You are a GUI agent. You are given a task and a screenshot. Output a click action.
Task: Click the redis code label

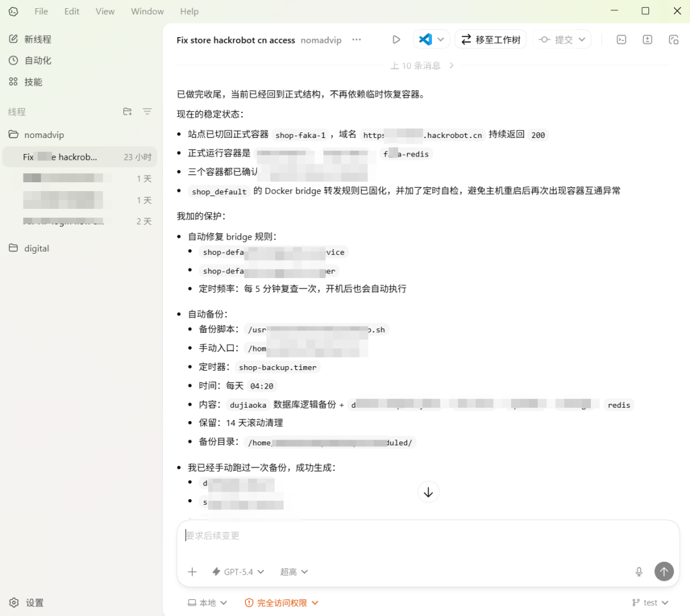[618, 405]
